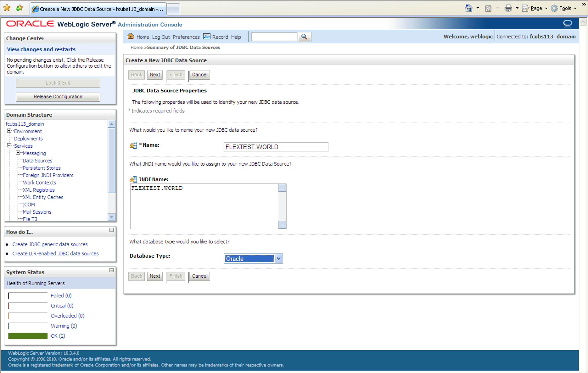Click the info icon beside the Name field
The width and height of the screenshot is (588, 373).
133,145
